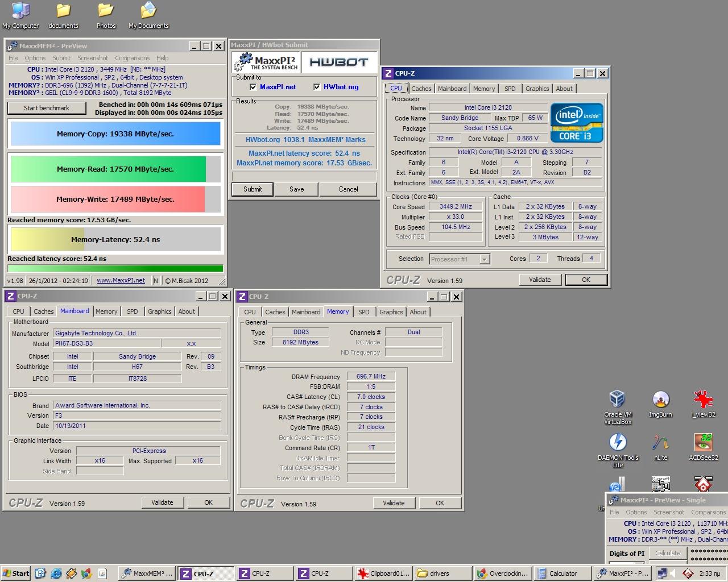Screen dimensions: 728x582
Task: Click the notepad quick launch icon
Action: [x=102, y=573]
